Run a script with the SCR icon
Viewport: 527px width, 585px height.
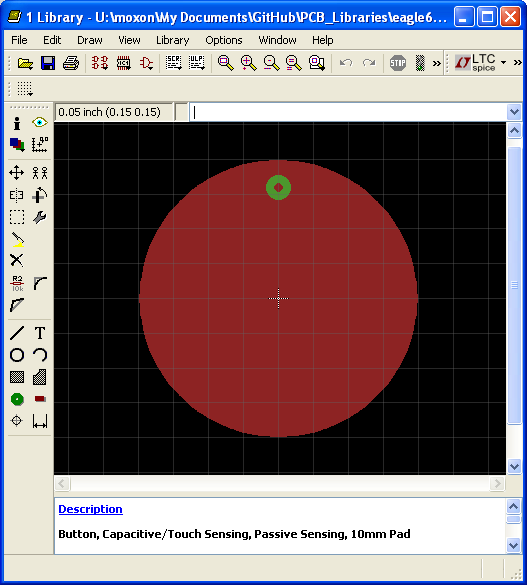(x=173, y=63)
